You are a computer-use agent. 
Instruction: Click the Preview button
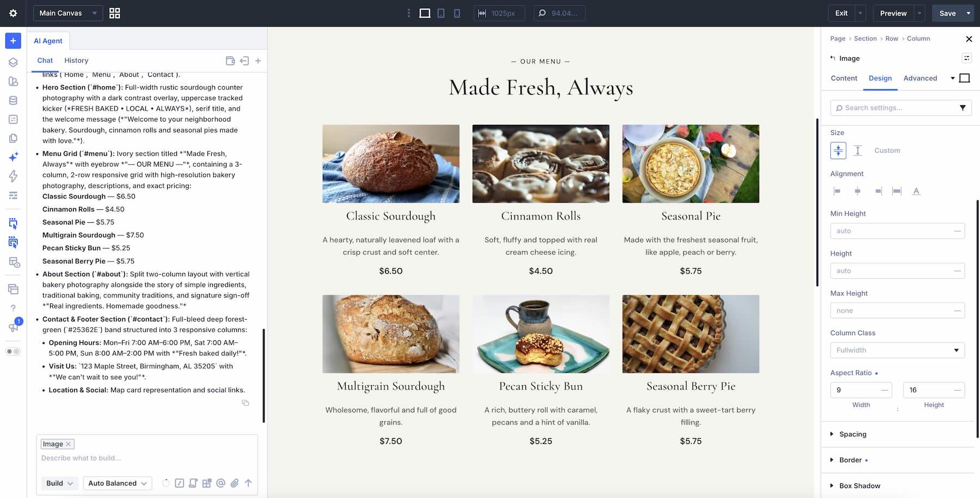click(x=893, y=13)
